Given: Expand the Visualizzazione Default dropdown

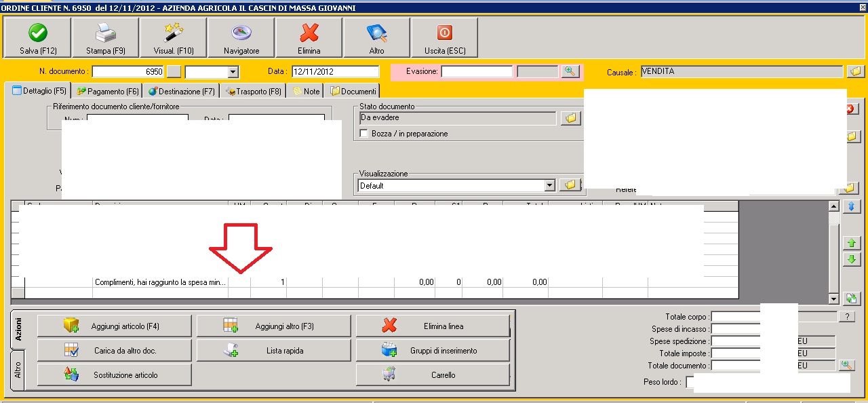Looking at the screenshot, I should [549, 185].
